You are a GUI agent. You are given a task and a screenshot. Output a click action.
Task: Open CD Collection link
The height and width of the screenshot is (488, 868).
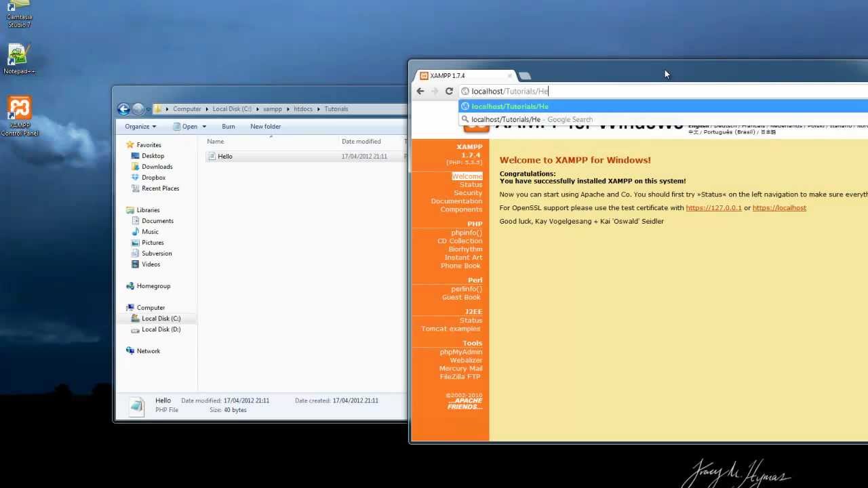[460, 241]
